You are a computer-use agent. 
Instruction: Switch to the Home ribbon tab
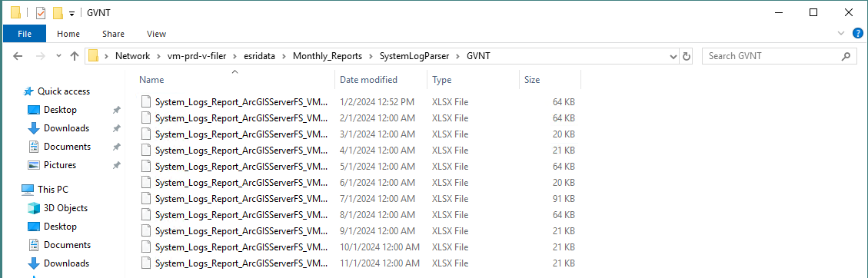pos(68,34)
